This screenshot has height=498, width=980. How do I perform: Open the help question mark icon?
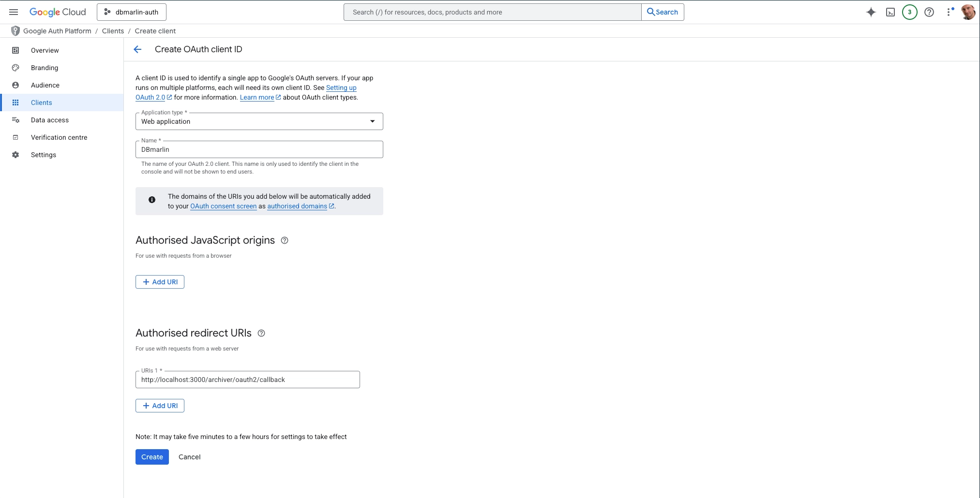[x=929, y=12]
